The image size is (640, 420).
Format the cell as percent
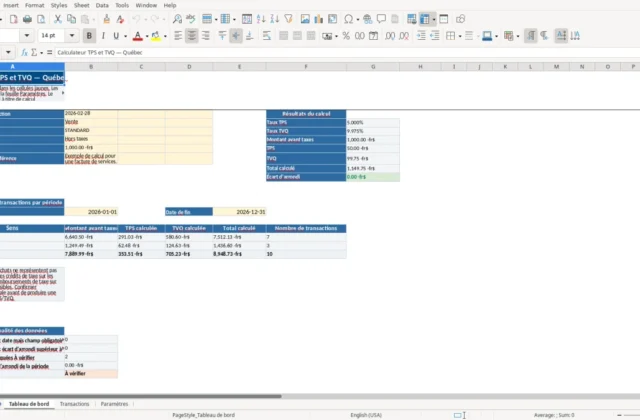(x=346, y=36)
